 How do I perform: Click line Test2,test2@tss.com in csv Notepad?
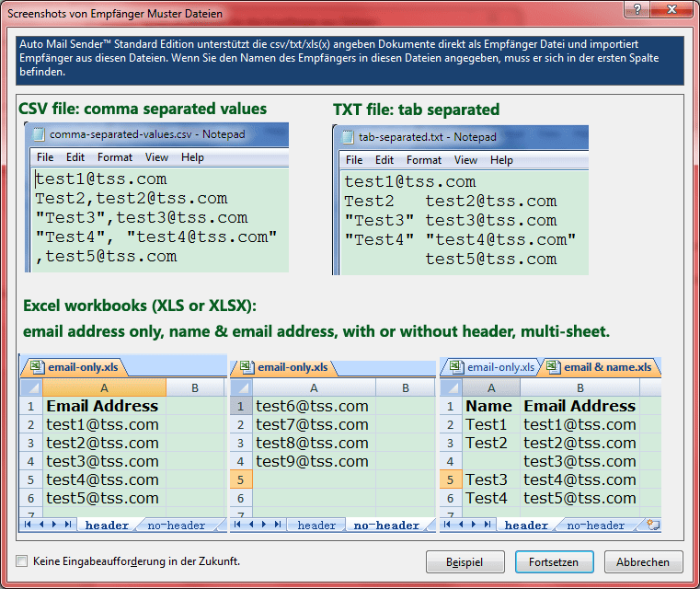click(132, 198)
